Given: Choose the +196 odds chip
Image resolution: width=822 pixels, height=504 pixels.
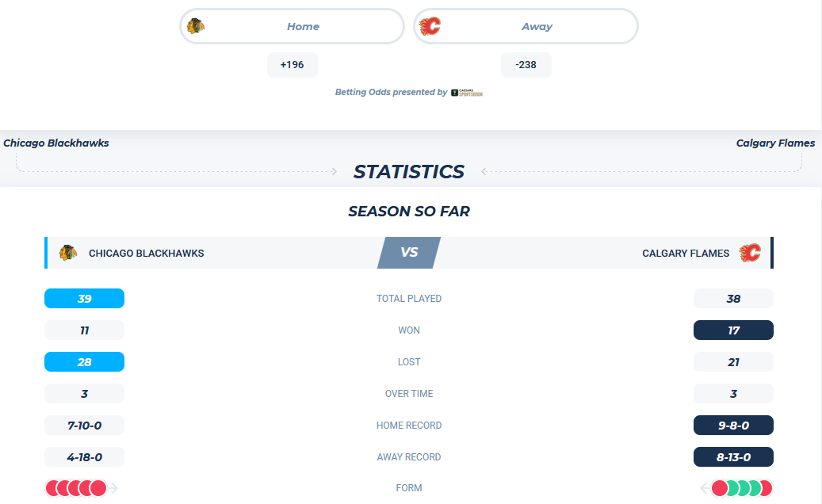Looking at the screenshot, I should [292, 65].
